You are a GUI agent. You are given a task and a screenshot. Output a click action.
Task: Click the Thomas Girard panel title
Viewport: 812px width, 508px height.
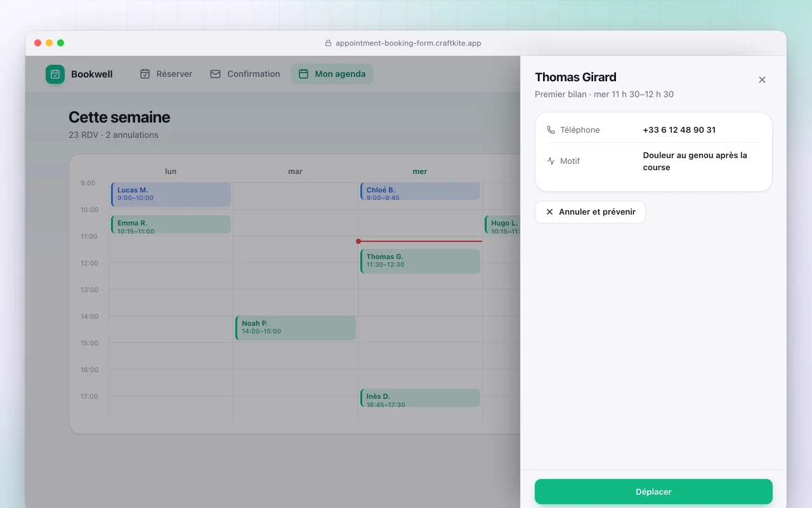(575, 77)
